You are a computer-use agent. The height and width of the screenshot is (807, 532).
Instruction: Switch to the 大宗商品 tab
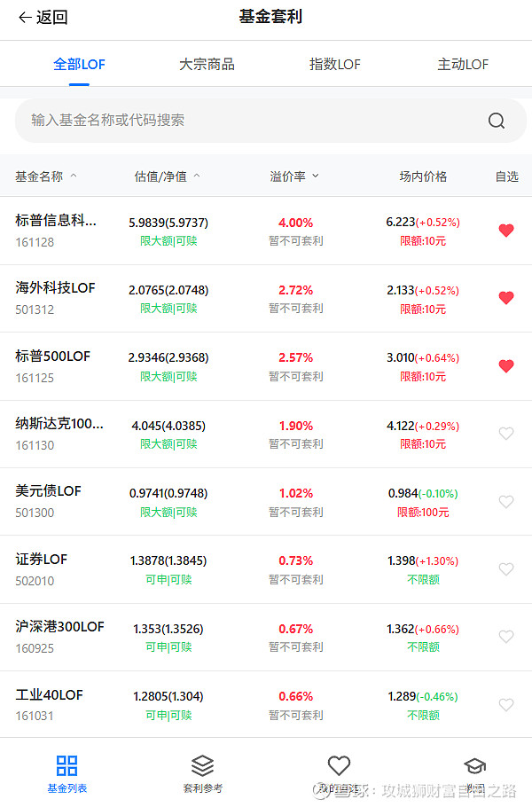click(207, 64)
